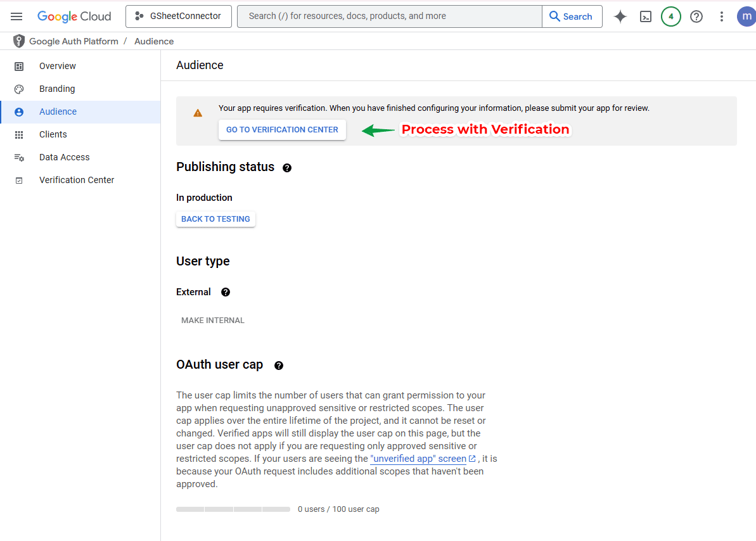
Task: Click the User type heading
Action: click(203, 262)
